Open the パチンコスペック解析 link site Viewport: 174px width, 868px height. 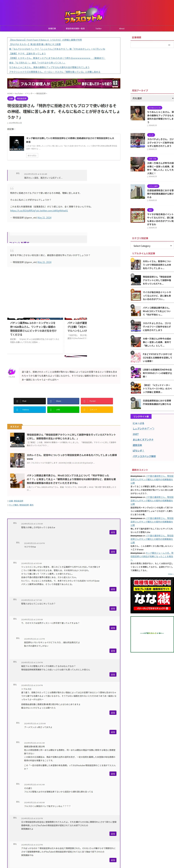[x=144, y=456]
